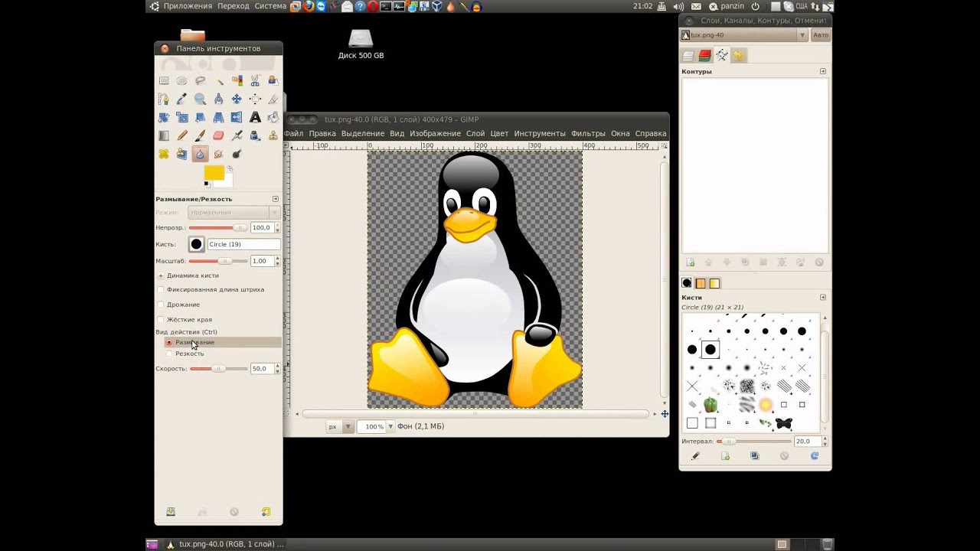Select the Fuzzy Select magic wand tool

tap(218, 80)
